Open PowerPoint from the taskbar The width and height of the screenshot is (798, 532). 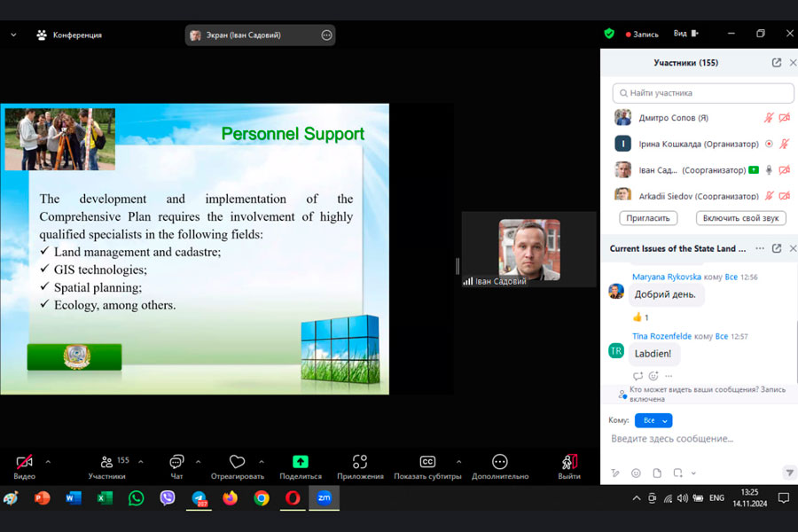[43, 498]
